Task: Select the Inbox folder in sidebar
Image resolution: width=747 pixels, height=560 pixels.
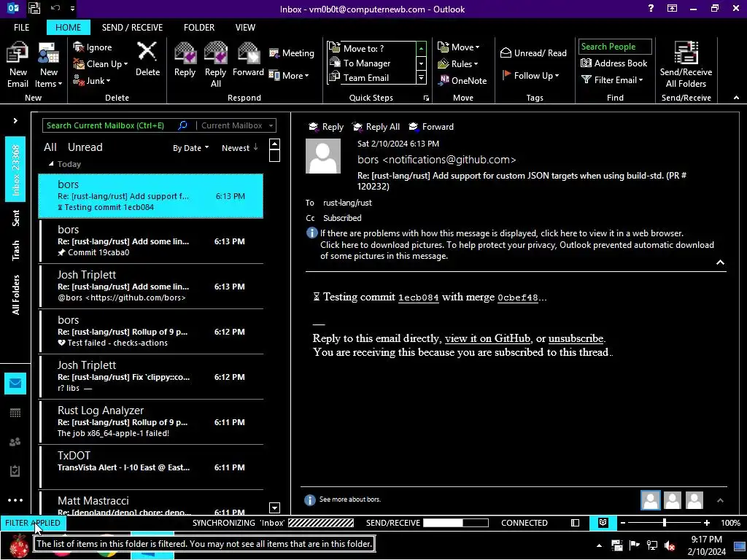Action: [15, 169]
